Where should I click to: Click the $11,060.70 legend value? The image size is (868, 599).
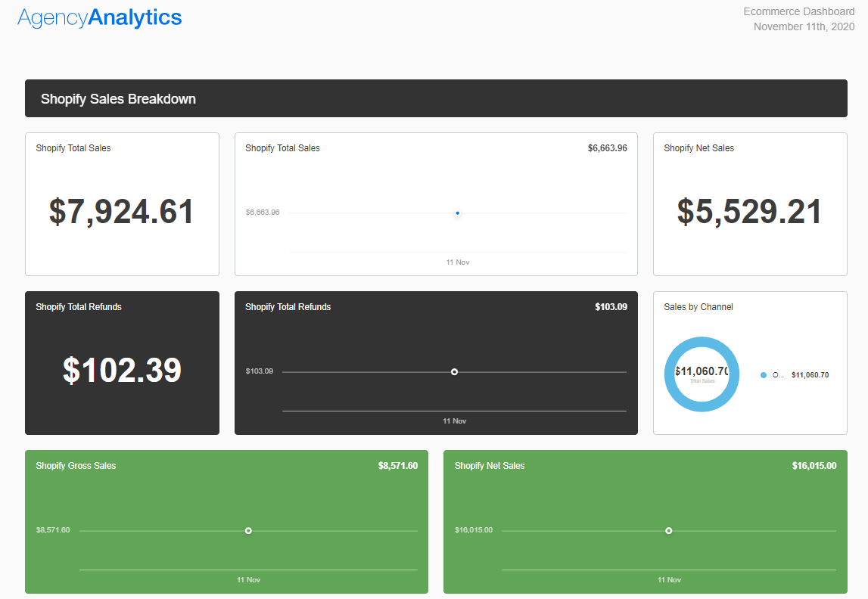[810, 375]
